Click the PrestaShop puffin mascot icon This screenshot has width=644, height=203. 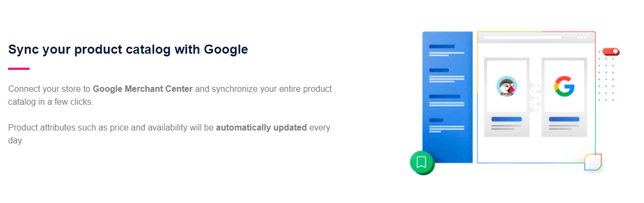pyautogui.click(x=507, y=86)
